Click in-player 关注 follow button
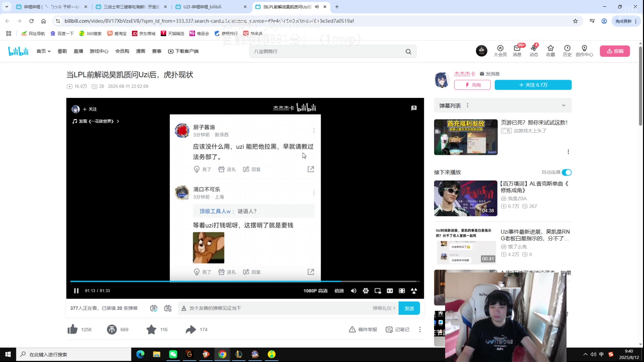The image size is (644, 362). [x=90, y=109]
